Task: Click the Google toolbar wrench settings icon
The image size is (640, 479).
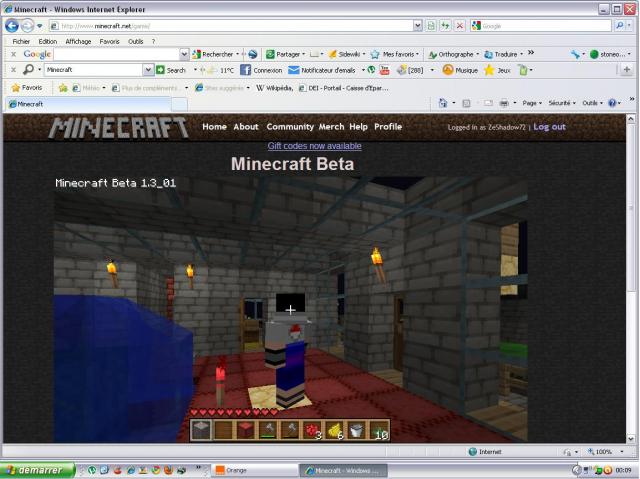Action: [x=575, y=54]
